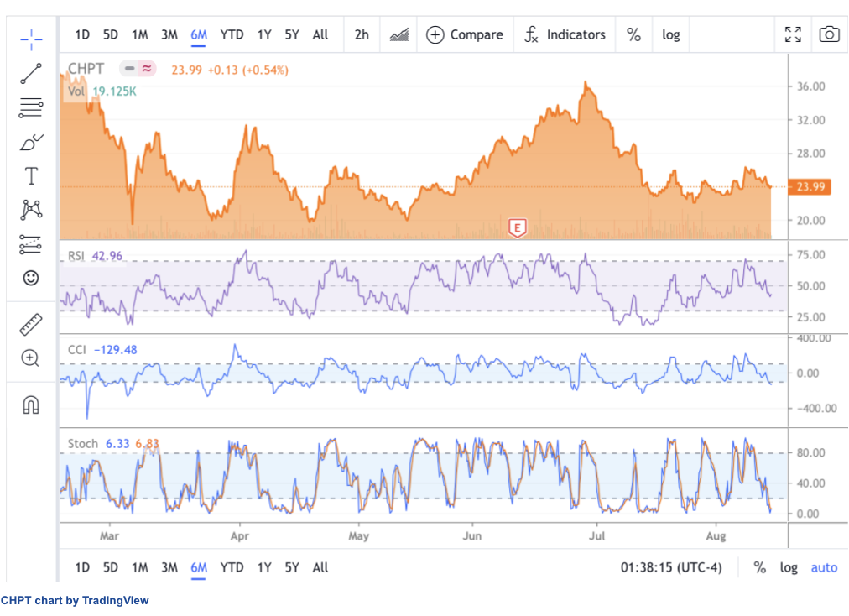Toggle the magnet snap mode
Screen dimensions: 849x616
click(31, 405)
